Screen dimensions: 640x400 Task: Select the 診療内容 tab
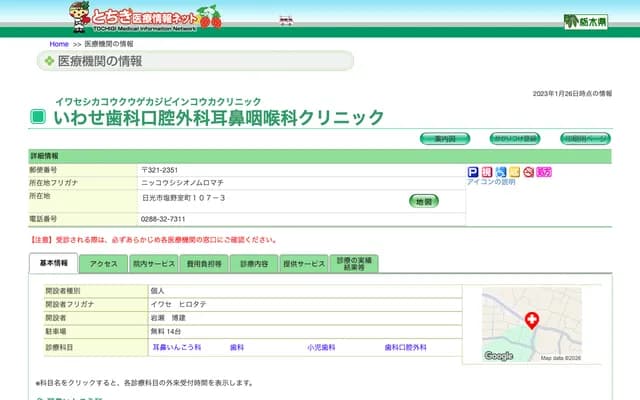[254, 263]
